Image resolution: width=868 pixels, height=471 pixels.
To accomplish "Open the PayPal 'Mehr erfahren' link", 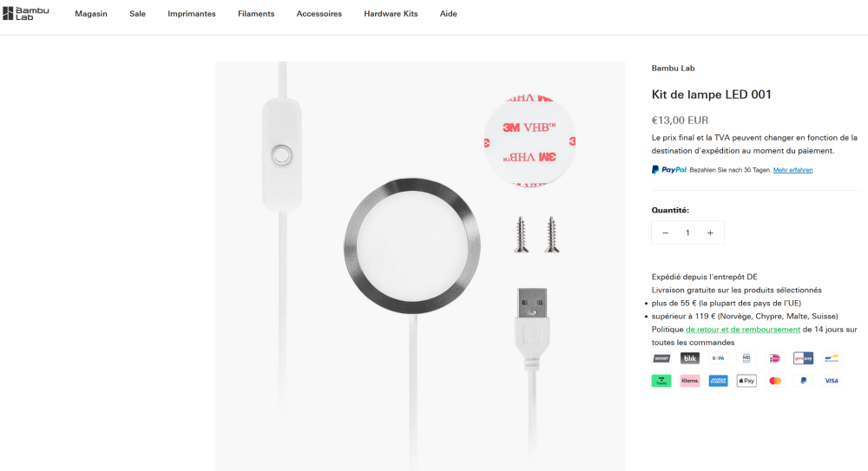I will point(793,170).
